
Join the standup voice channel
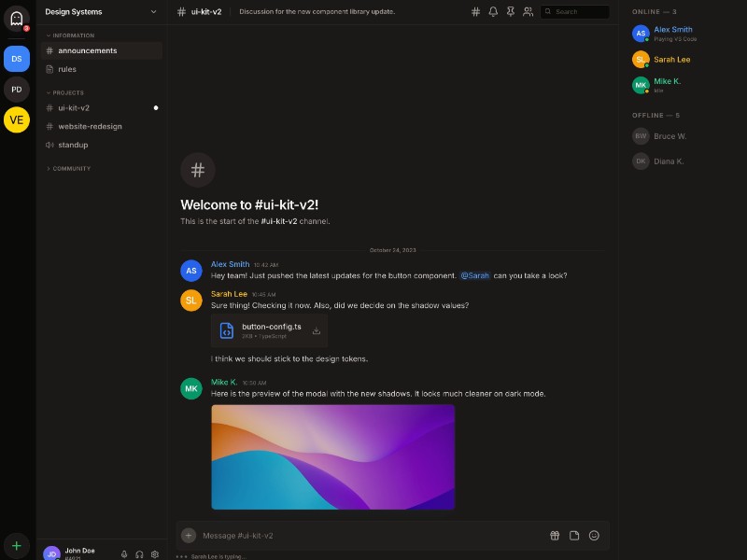click(x=102, y=145)
